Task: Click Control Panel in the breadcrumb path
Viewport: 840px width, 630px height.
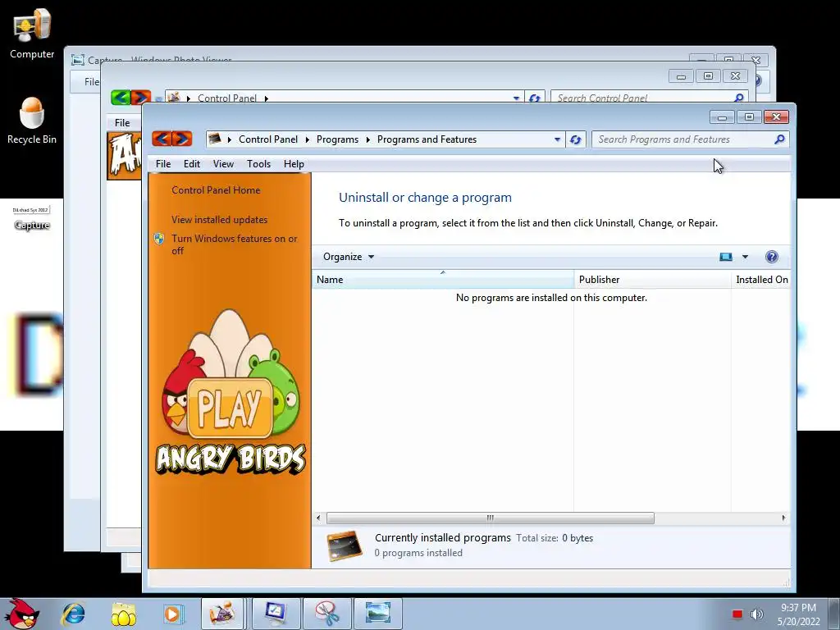Action: 268,139
